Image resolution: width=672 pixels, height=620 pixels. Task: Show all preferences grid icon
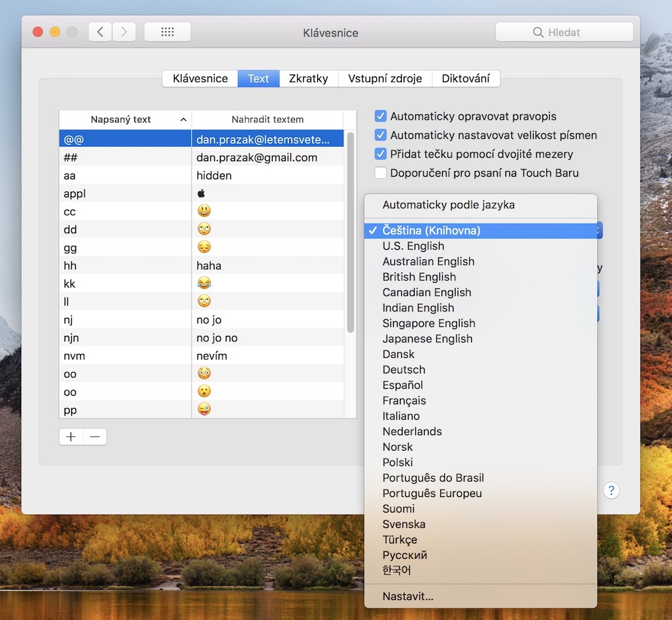coord(167,32)
